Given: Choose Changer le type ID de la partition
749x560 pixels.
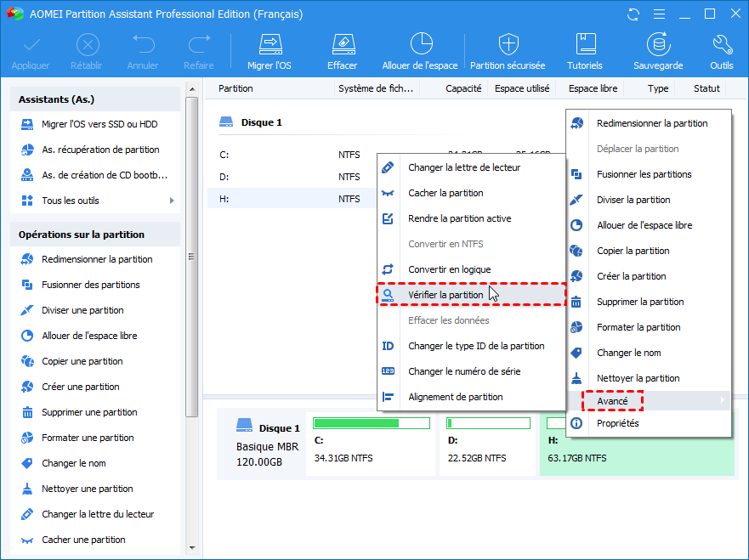Looking at the screenshot, I should tap(472, 346).
